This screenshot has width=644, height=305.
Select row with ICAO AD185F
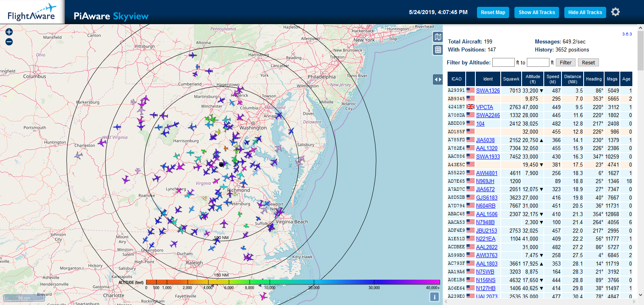(540, 132)
